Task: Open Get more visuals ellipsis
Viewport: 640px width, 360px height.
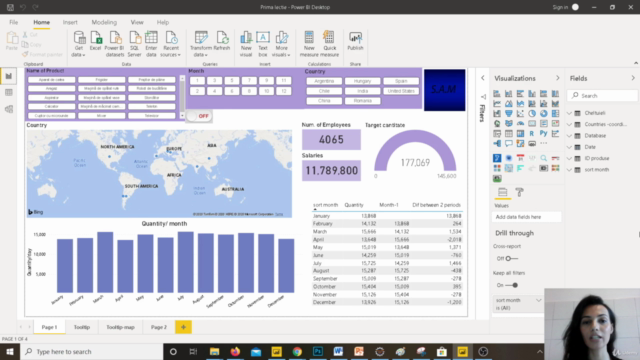Action: click(544, 143)
